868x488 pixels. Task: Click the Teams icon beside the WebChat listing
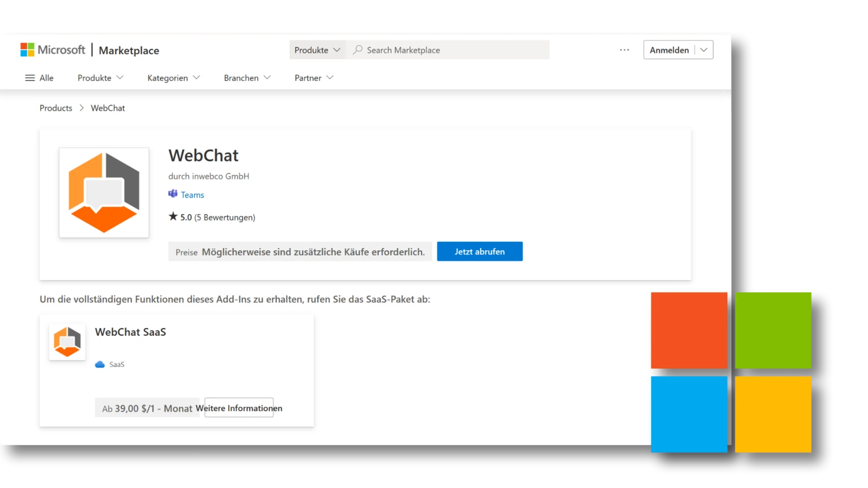coord(172,194)
